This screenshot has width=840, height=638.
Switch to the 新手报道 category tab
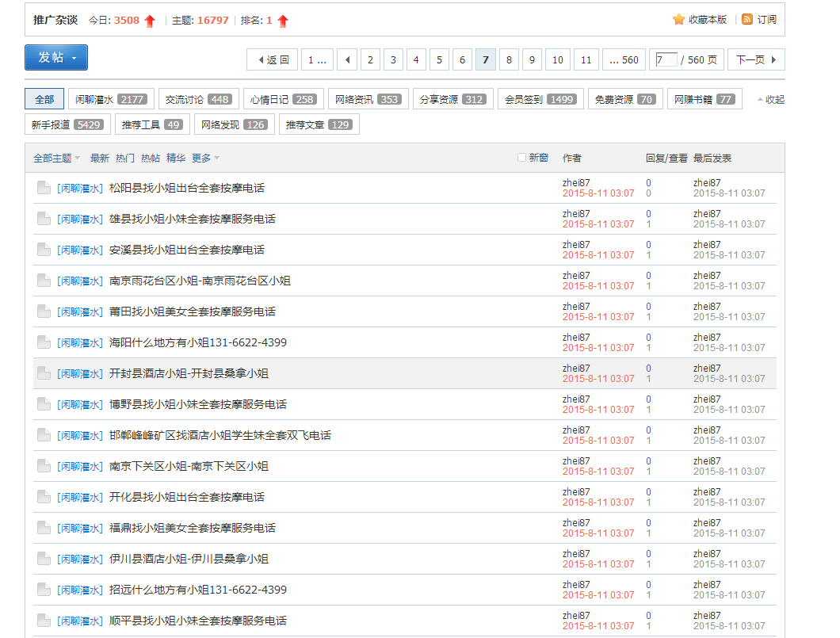[x=67, y=124]
